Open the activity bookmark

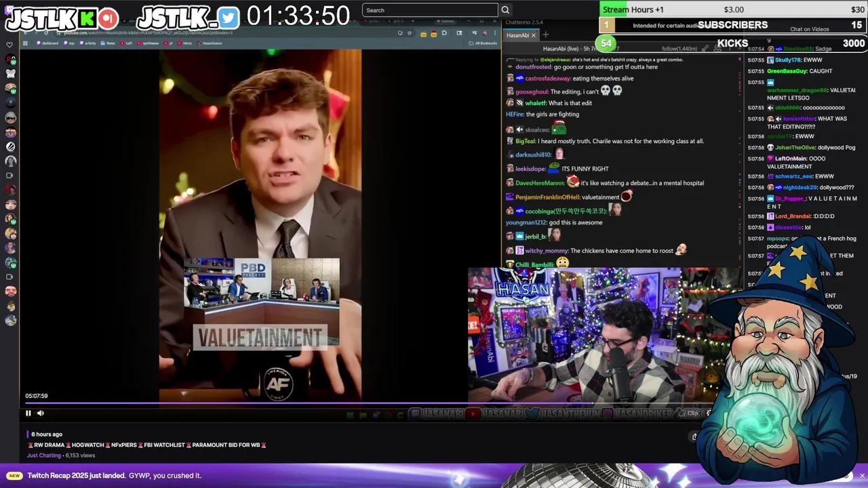[x=87, y=43]
